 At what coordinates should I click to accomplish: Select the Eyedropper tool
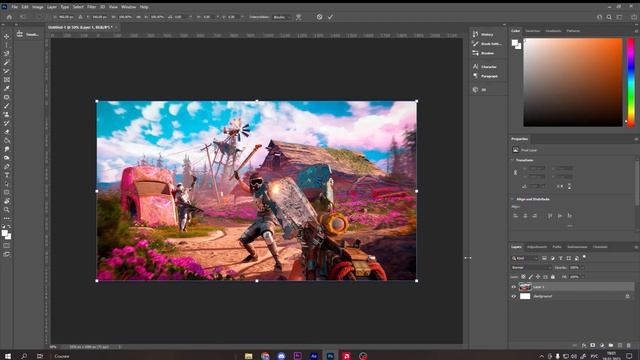[7, 89]
